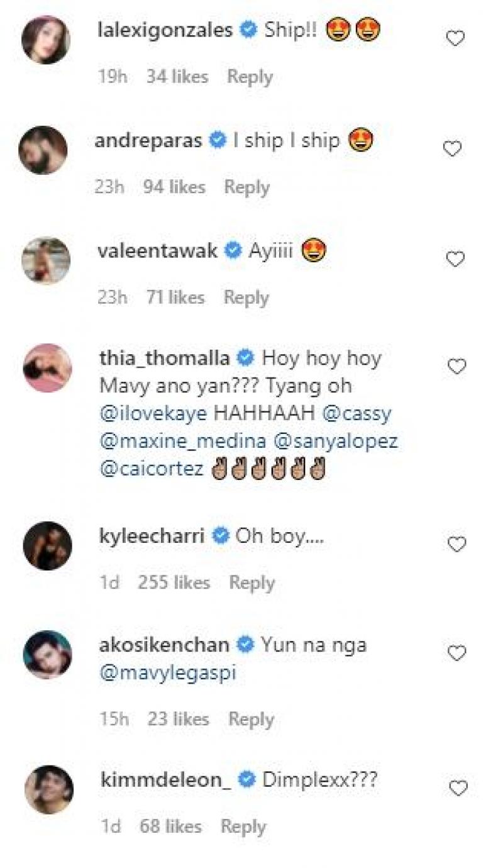Viewport: 503px width, 868px height.
Task: Open thia_thomalla's avatar
Action: click(x=47, y=368)
